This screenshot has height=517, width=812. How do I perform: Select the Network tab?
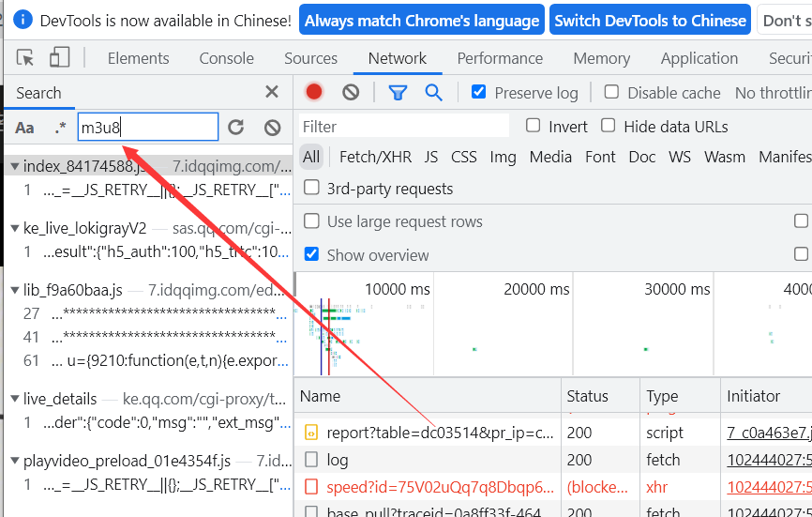pos(398,58)
